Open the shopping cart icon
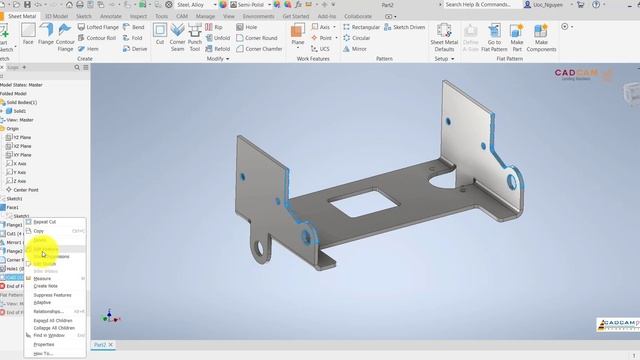The image size is (640, 360). pos(580,4)
